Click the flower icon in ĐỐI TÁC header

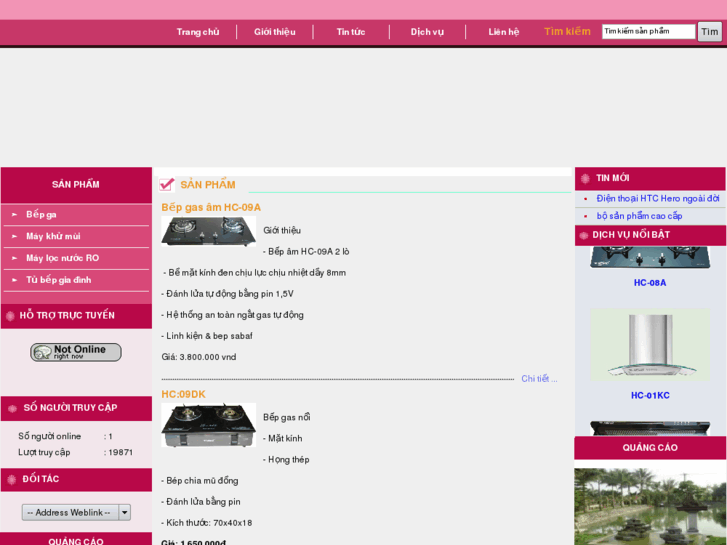[12, 480]
